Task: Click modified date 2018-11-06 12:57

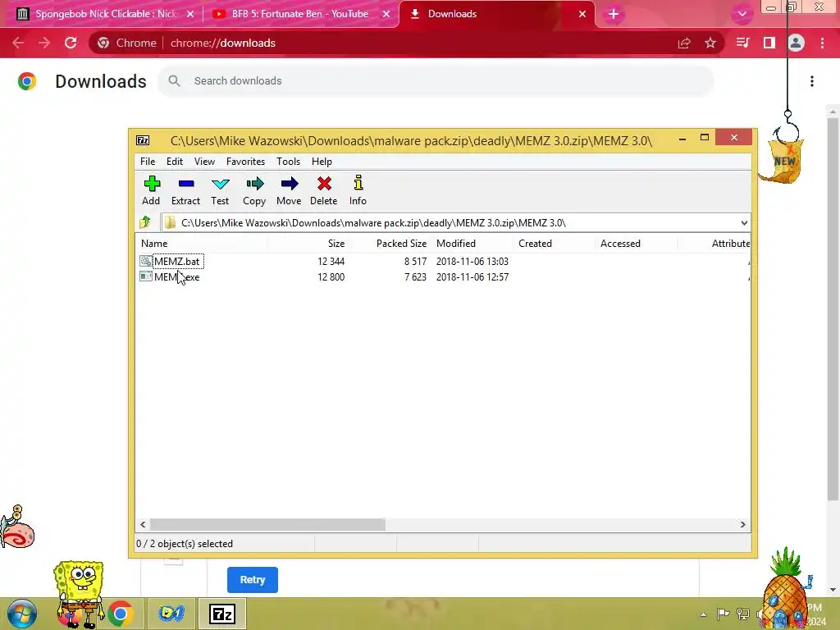Action: coord(472,277)
